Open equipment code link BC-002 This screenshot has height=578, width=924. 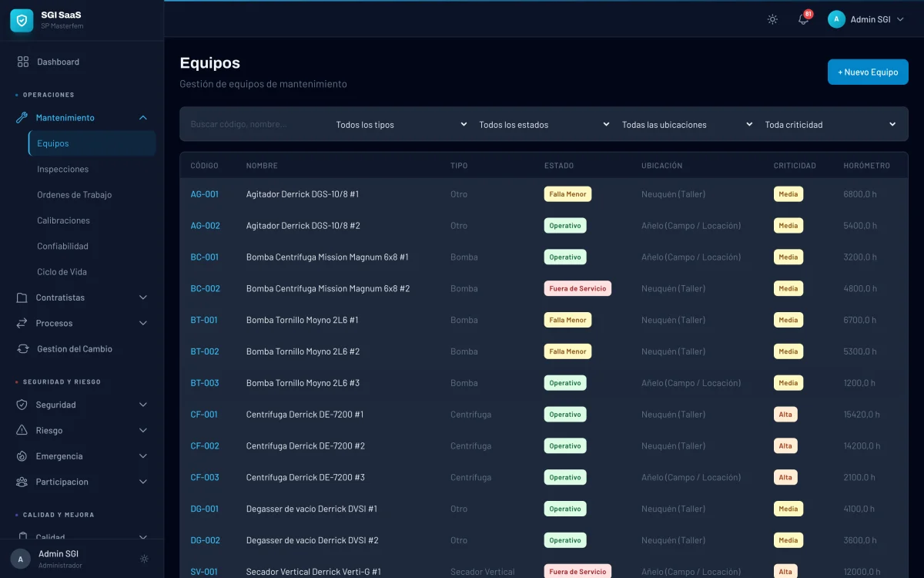[x=205, y=289]
